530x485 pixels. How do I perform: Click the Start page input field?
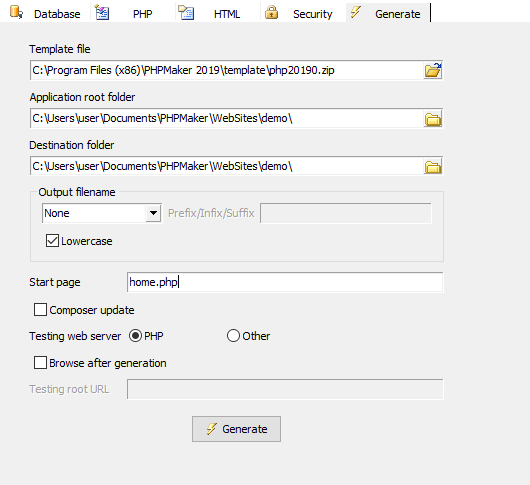coord(285,282)
